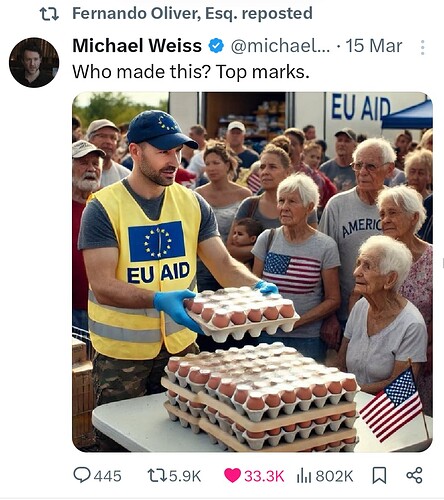Open Fernando Oliver, Esq. reposted label
This screenshot has height=500, width=444.
(x=192, y=14)
